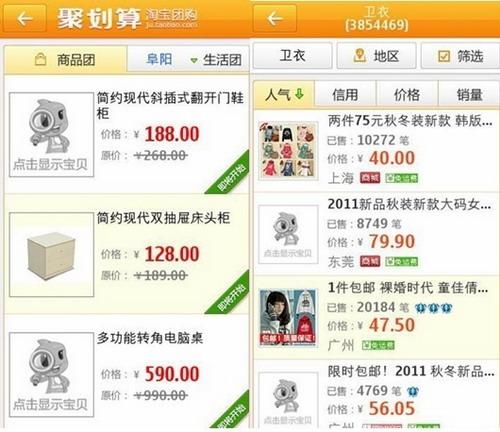Sort results by 价格 tab

click(407, 95)
